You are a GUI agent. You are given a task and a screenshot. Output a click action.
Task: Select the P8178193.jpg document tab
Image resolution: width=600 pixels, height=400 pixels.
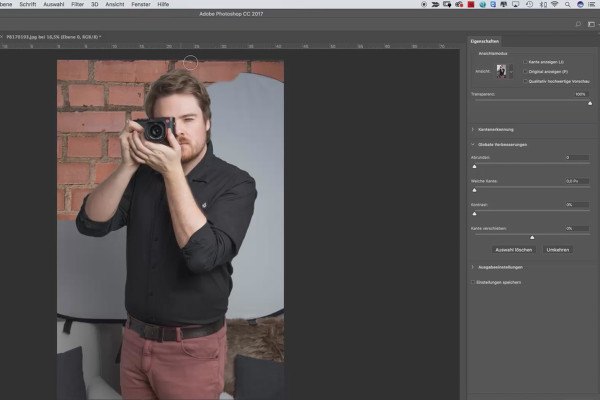pyautogui.click(x=54, y=37)
